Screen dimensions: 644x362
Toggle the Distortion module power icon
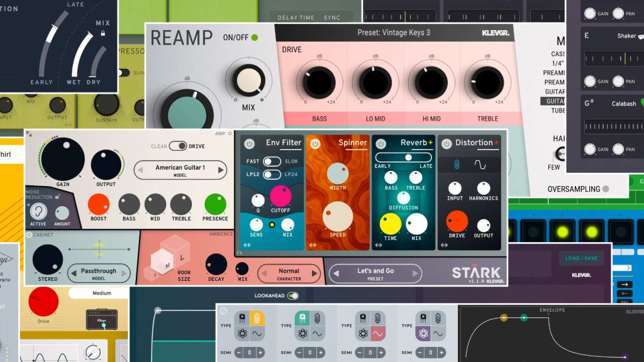click(447, 144)
